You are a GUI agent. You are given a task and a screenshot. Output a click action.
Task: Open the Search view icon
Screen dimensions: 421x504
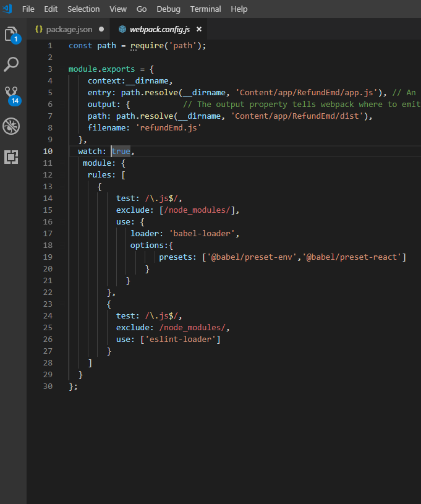[x=11, y=64]
